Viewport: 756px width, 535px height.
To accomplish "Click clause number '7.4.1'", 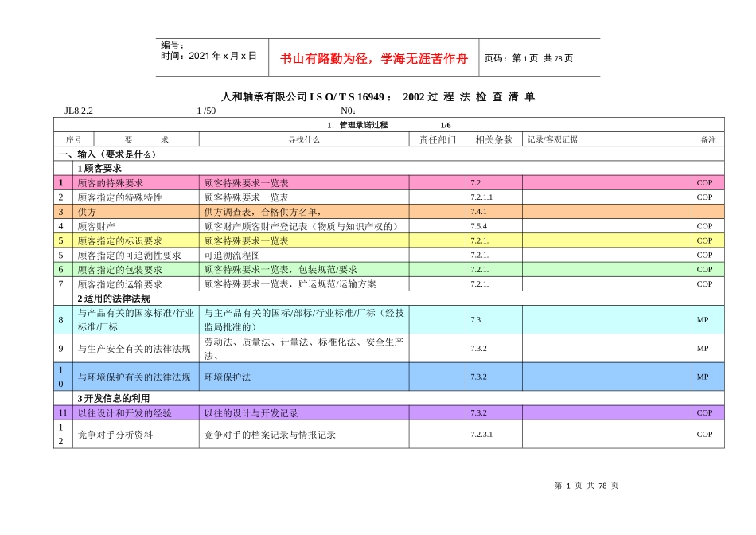I will [479, 212].
